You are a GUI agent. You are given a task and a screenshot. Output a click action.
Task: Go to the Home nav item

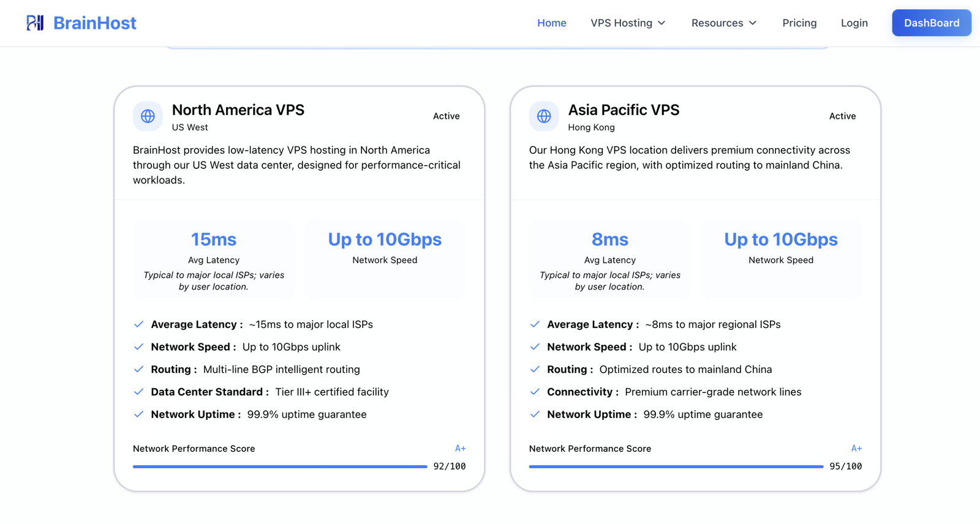pyautogui.click(x=552, y=23)
